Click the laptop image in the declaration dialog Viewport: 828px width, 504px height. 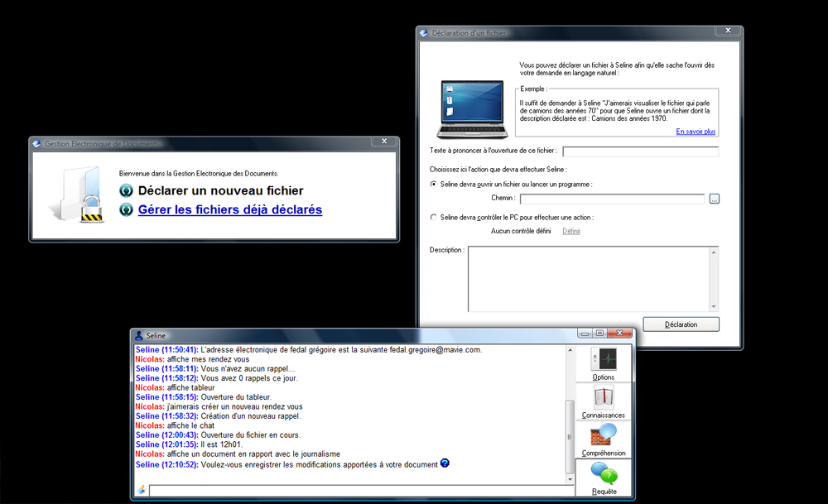470,109
